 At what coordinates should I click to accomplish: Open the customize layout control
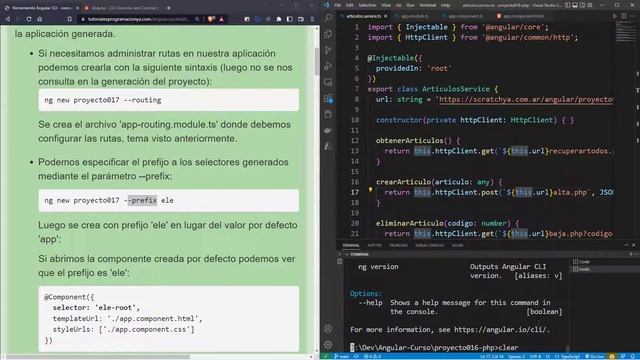(590, 5)
